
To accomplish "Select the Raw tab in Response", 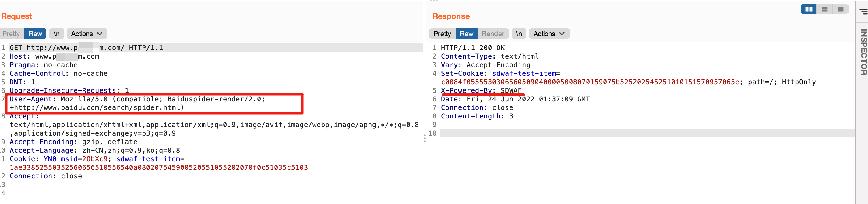I will tap(466, 34).
